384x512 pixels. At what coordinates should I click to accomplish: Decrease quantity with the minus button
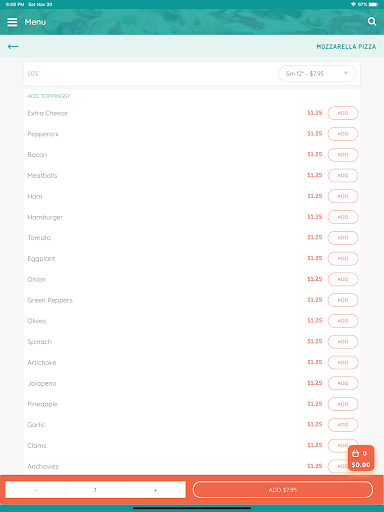tap(35, 490)
